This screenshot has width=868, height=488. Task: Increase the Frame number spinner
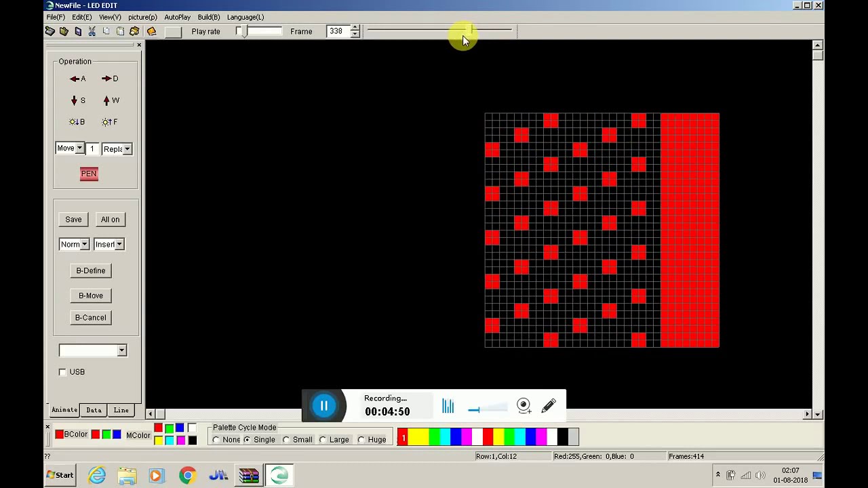(x=355, y=28)
